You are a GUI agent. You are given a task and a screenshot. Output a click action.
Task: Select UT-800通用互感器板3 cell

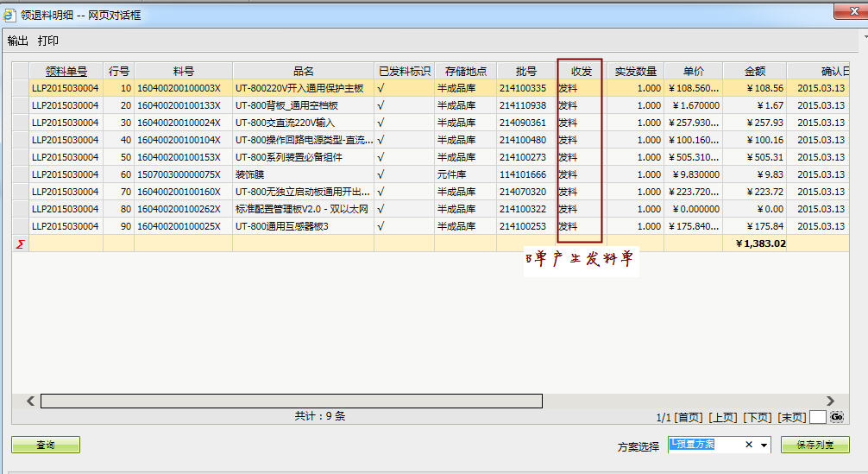point(282,226)
